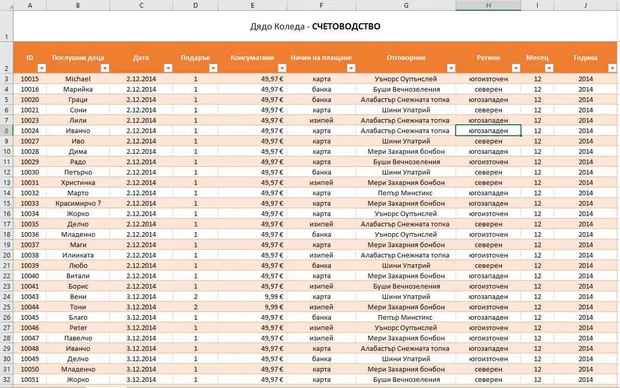Click the 'Иво' name cell
Image resolution: width=620 pixels, height=388 pixels.
tap(78, 141)
